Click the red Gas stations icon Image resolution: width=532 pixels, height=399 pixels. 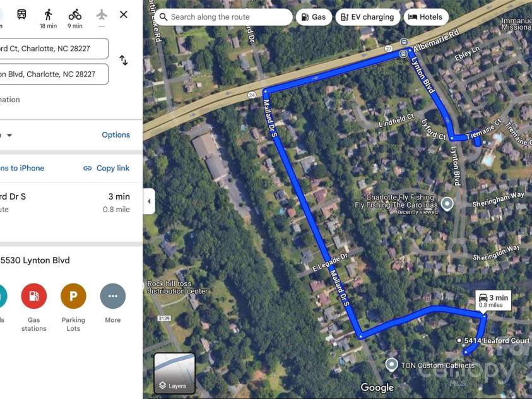[34, 296]
